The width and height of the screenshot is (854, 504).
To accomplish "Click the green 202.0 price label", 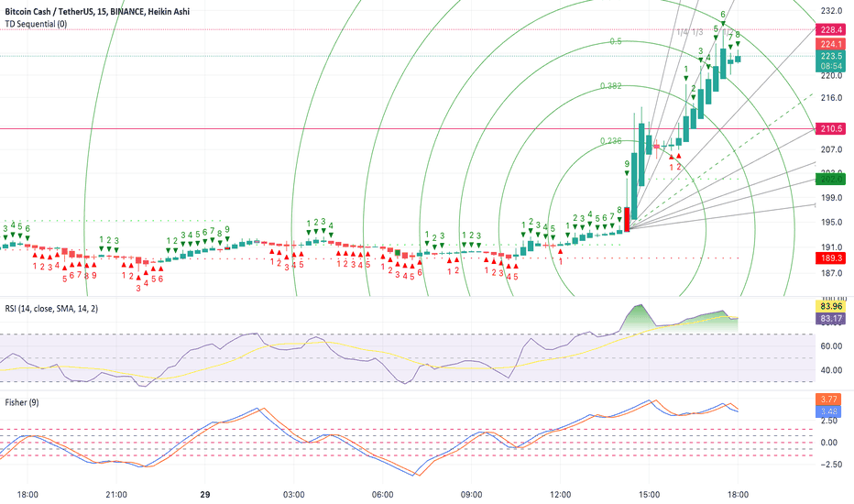I will point(831,179).
